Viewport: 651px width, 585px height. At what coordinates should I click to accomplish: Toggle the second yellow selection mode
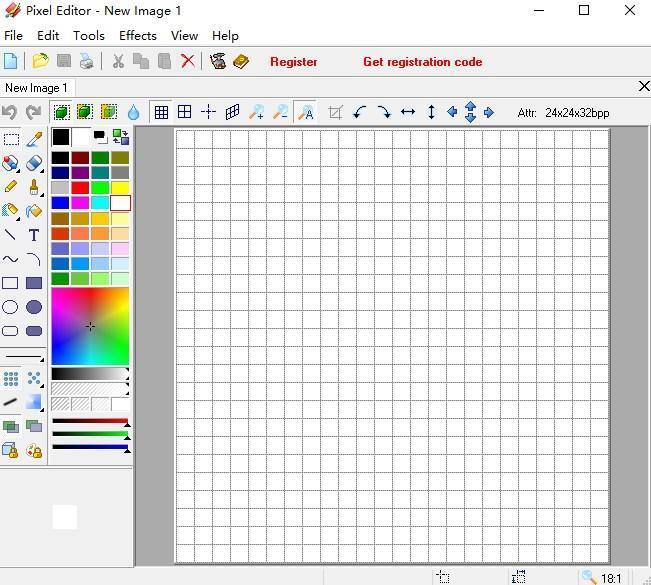pos(85,112)
